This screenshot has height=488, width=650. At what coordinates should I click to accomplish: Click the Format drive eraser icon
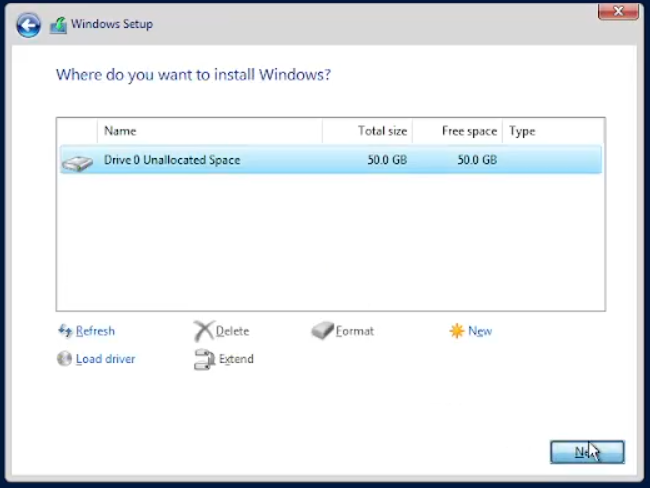coord(321,331)
